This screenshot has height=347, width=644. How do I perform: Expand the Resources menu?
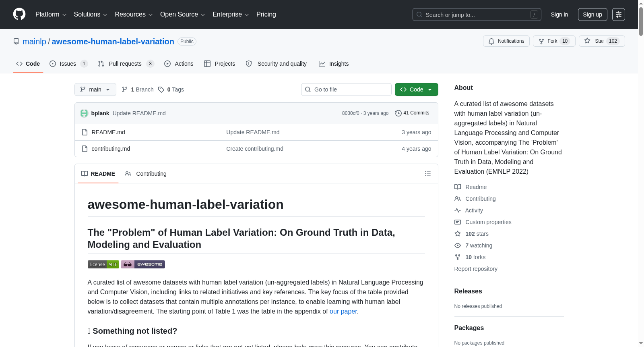click(x=134, y=15)
